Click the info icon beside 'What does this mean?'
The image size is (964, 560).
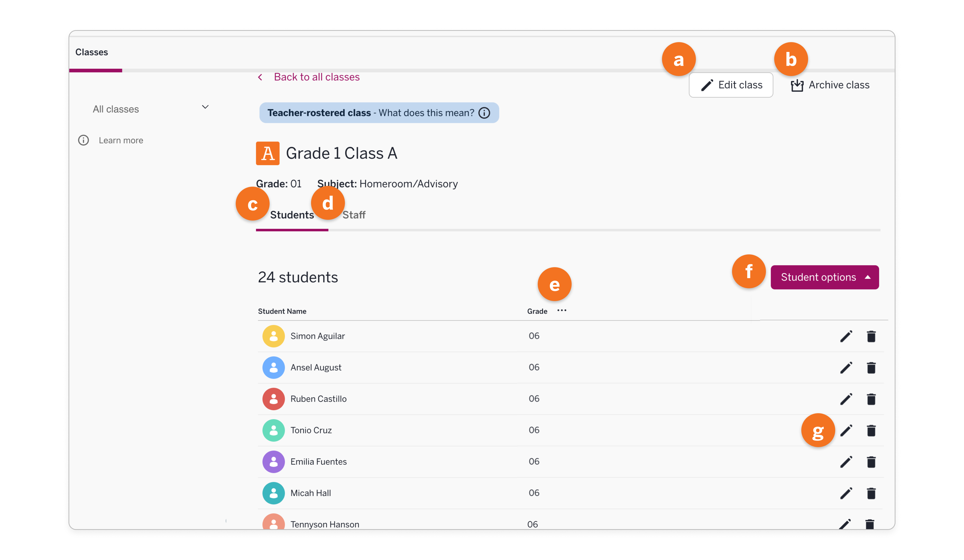point(484,113)
